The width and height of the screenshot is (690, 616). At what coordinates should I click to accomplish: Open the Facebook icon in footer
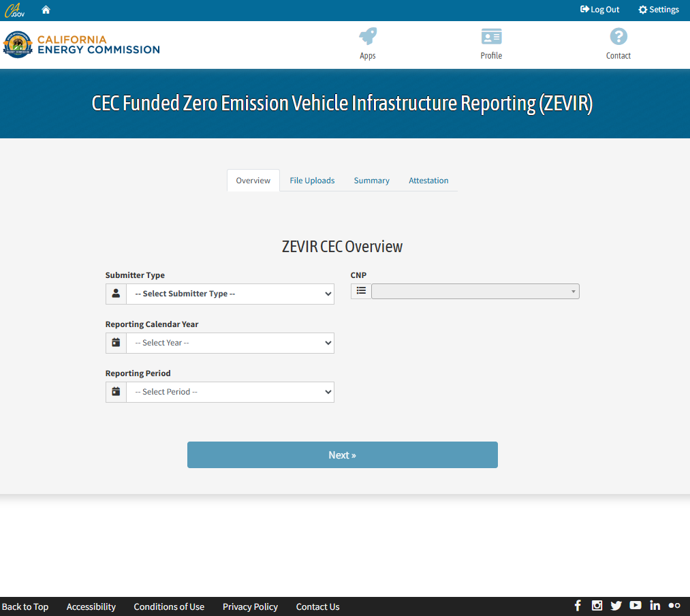point(577,605)
